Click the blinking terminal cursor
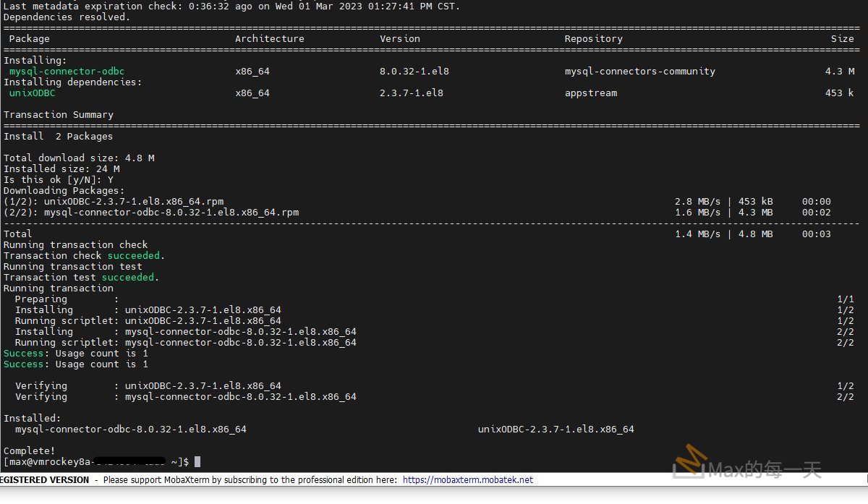The height and width of the screenshot is (504, 868). click(x=196, y=461)
